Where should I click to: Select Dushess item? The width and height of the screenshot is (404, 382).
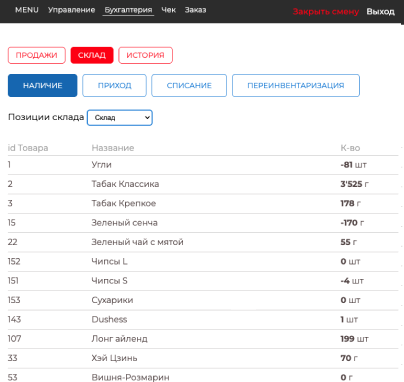click(109, 319)
